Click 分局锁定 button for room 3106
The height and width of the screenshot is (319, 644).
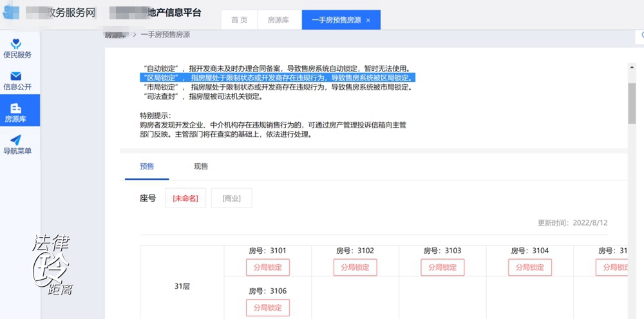(x=268, y=308)
